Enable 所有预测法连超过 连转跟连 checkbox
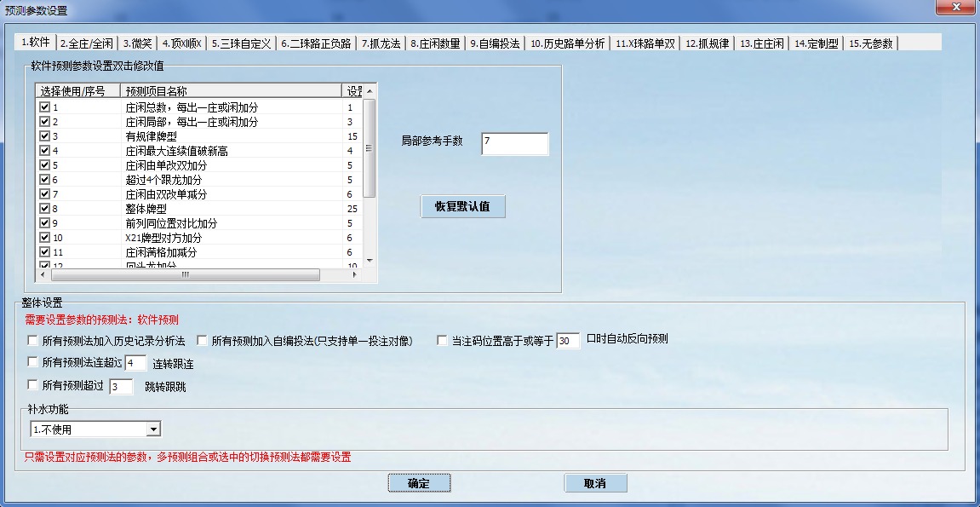 tap(32, 363)
